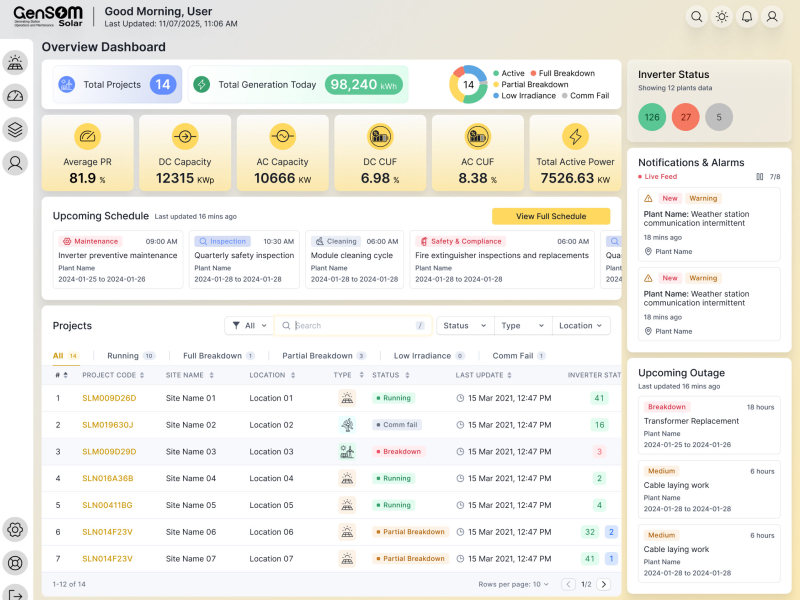Screen dimensions: 800x600
Task: Open Transformer Replacement outage card
Action: (x=709, y=425)
